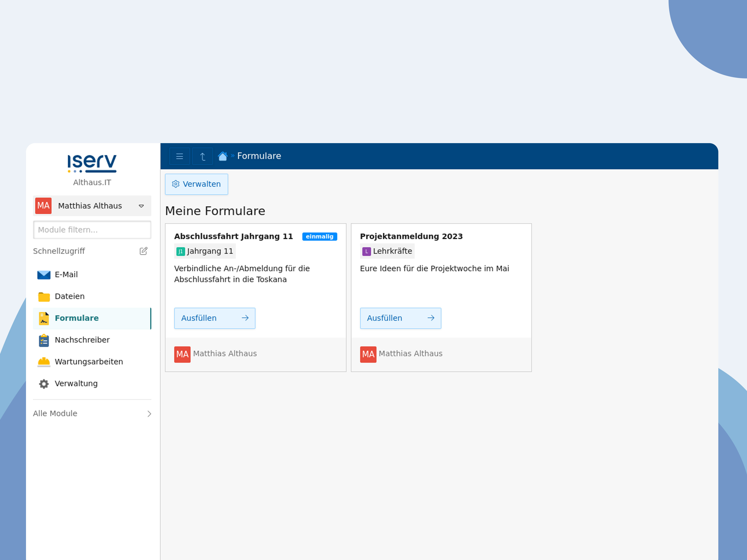Click the Formulare document icon

(x=44, y=318)
